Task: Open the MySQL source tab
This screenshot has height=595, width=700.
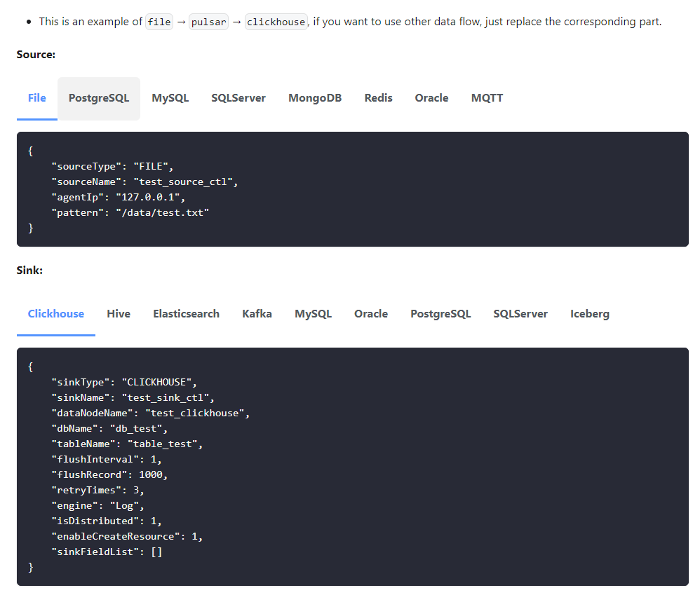Action: click(170, 98)
